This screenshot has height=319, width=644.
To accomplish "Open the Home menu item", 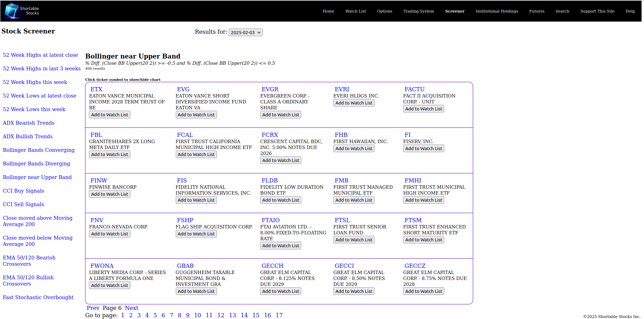I will click(x=328, y=11).
